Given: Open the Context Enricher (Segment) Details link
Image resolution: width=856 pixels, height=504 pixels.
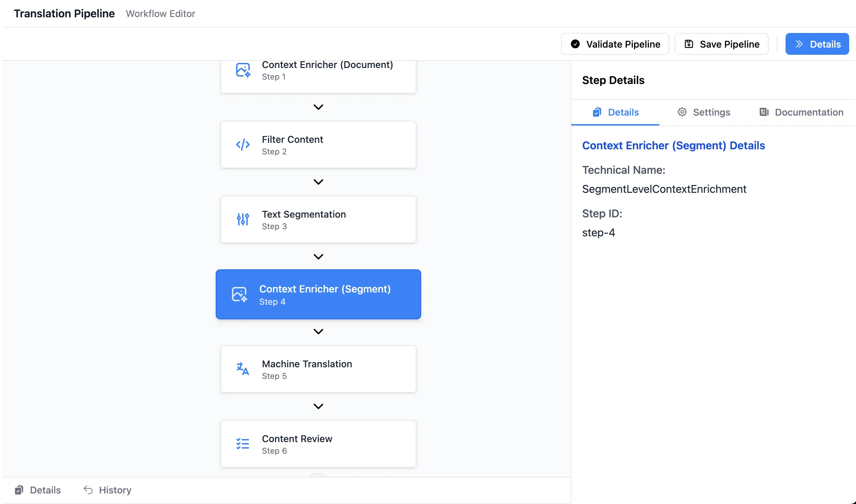Looking at the screenshot, I should [674, 145].
